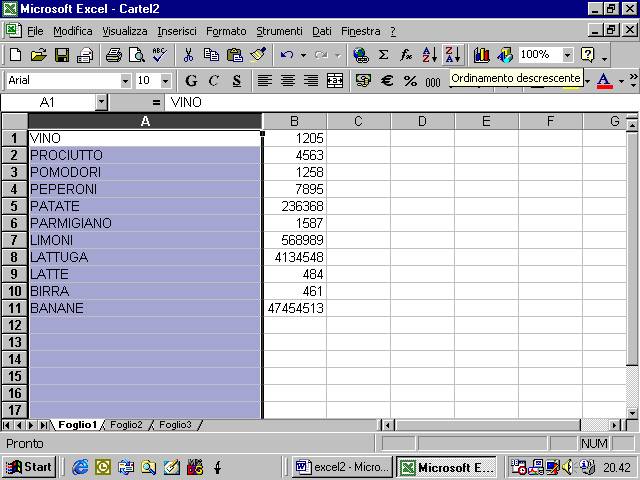The width and height of the screenshot is (640, 480).
Task: Sort ascending with A-Z icon
Action: pyautogui.click(x=429, y=55)
